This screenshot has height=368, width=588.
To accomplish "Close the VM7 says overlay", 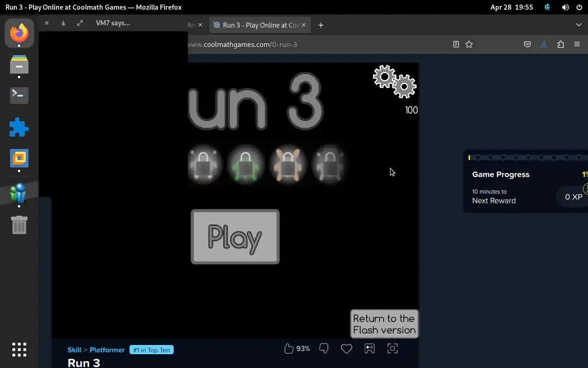I will pyautogui.click(x=46, y=23).
